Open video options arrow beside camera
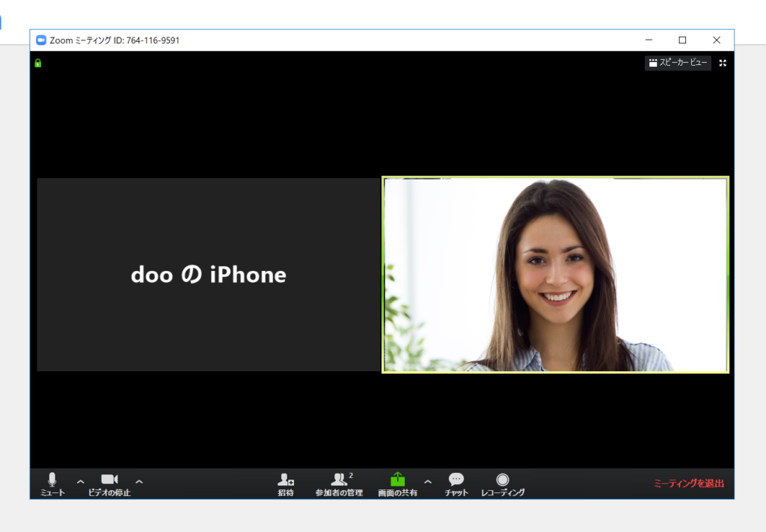Image resolution: width=766 pixels, height=532 pixels. (139, 482)
